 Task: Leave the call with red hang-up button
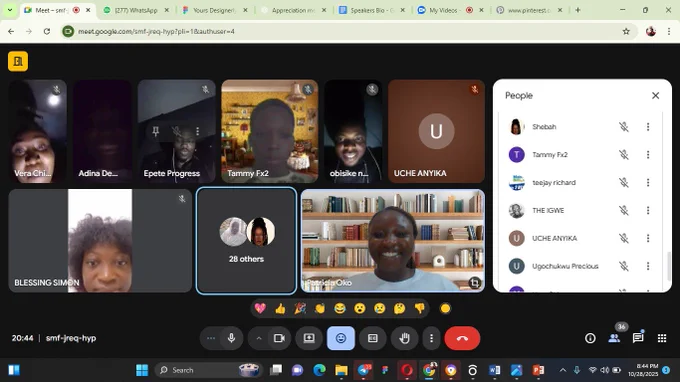(462, 338)
